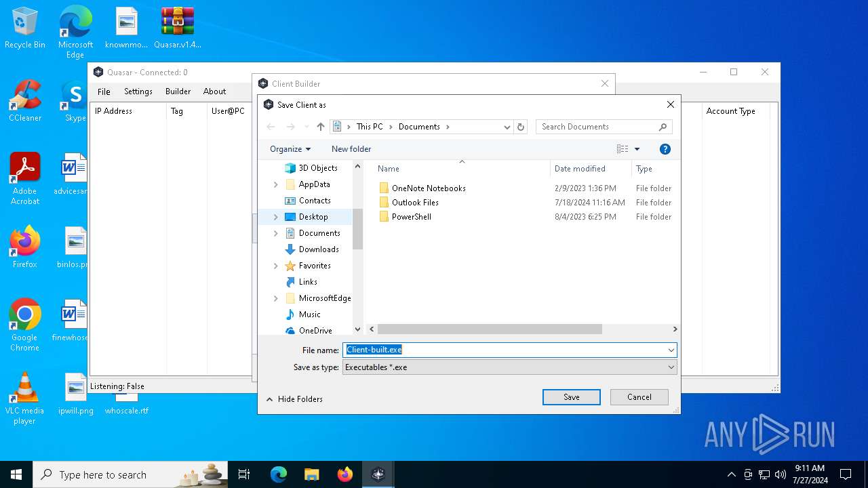The height and width of the screenshot is (488, 868).
Task: Change the view layout icon
Action: (x=623, y=149)
